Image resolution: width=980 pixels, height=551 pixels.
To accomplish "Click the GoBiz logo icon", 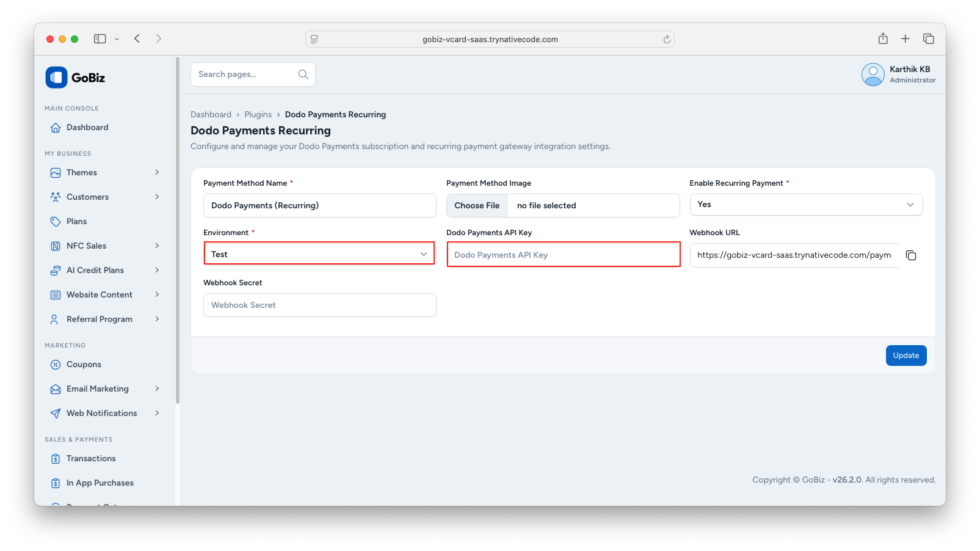I will (x=56, y=78).
